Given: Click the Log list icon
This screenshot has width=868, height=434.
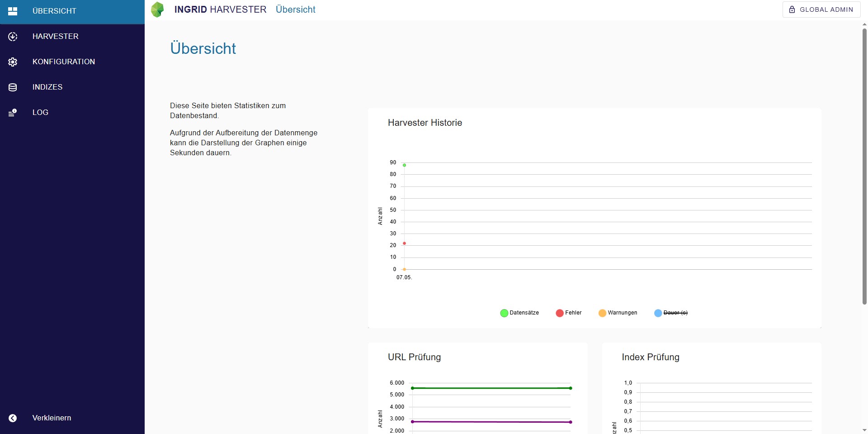Looking at the screenshot, I should (13, 113).
